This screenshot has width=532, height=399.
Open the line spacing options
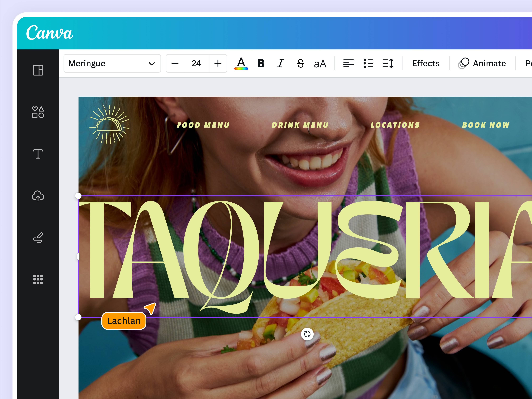click(x=388, y=63)
